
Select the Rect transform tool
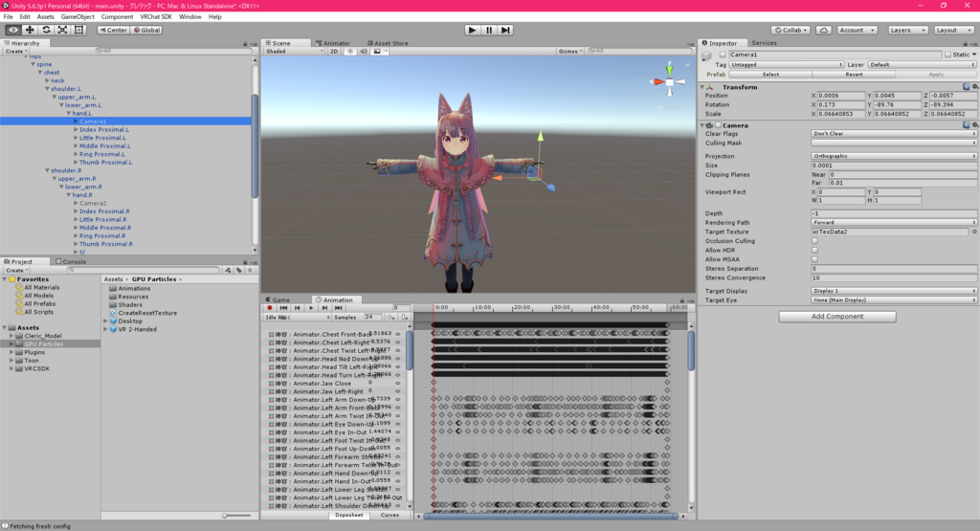pos(78,30)
